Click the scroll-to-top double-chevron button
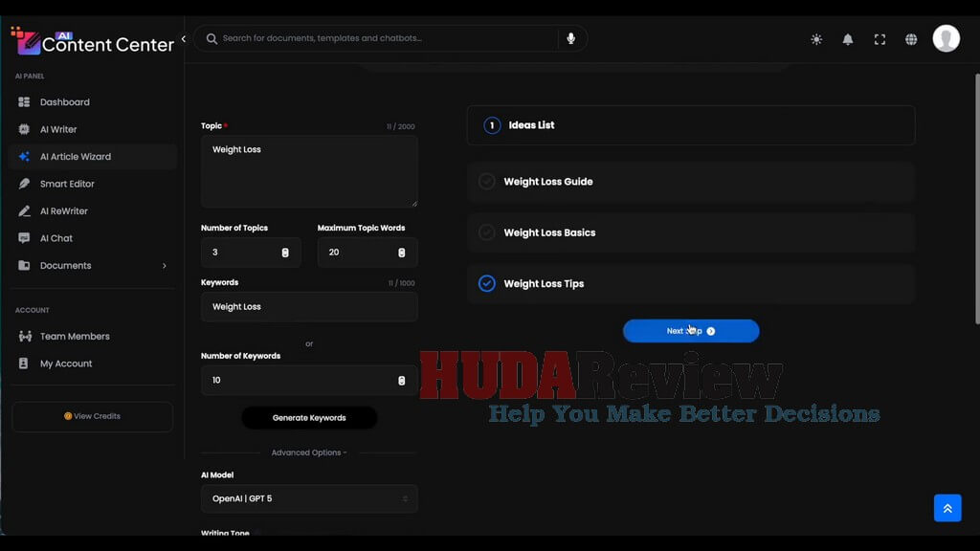980x551 pixels. tap(947, 508)
